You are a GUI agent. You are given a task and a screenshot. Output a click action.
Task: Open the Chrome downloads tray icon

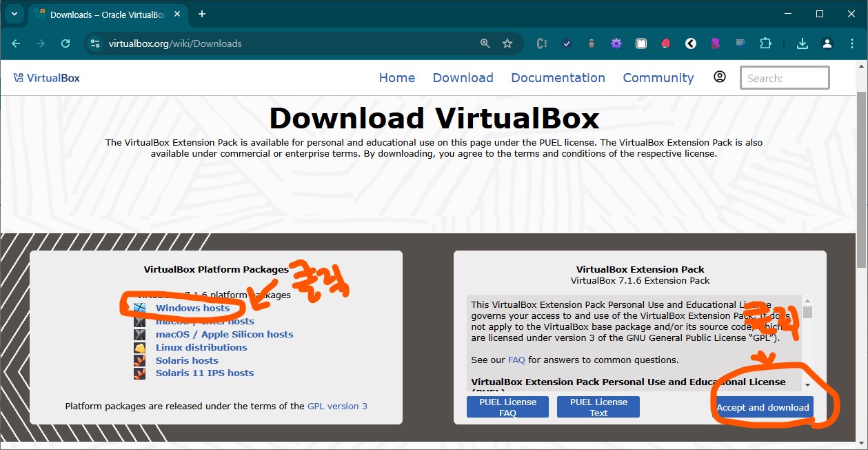803,43
